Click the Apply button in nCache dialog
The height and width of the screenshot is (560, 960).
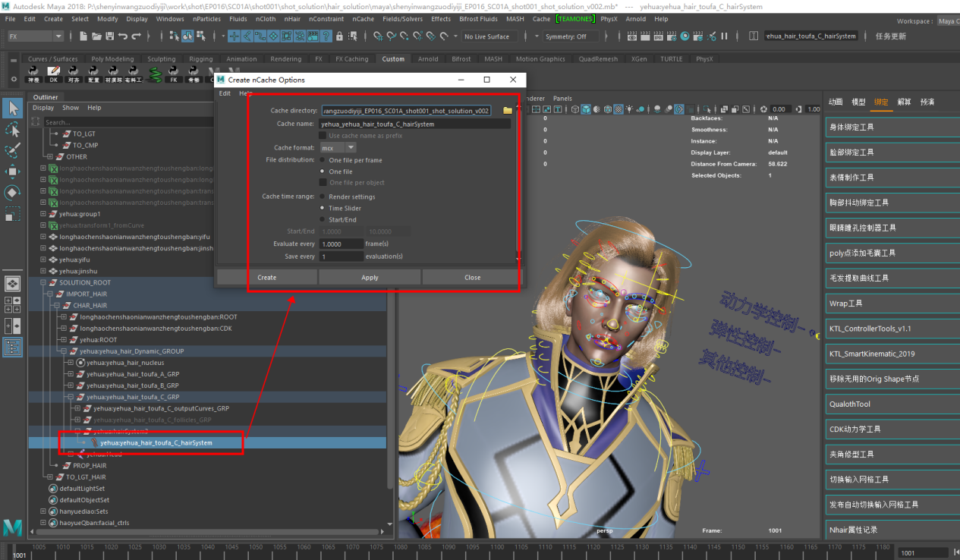pyautogui.click(x=370, y=278)
